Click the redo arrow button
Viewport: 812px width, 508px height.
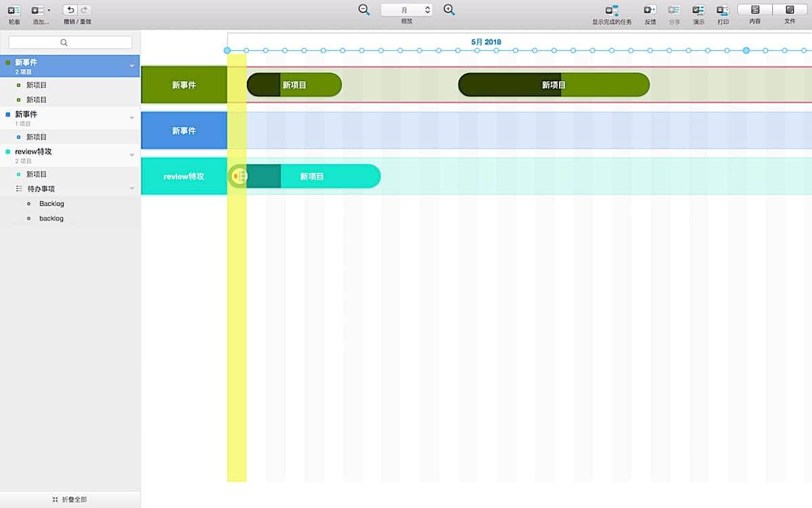click(x=85, y=10)
